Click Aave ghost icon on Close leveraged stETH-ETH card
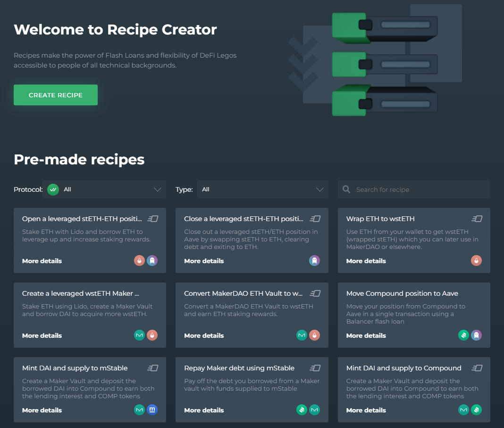504x428 pixels. pos(314,261)
